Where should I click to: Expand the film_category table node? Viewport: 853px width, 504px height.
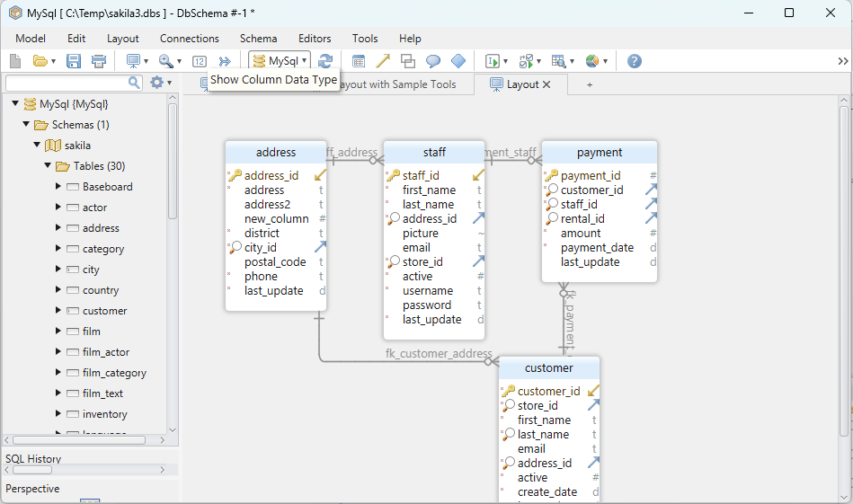[58, 373]
